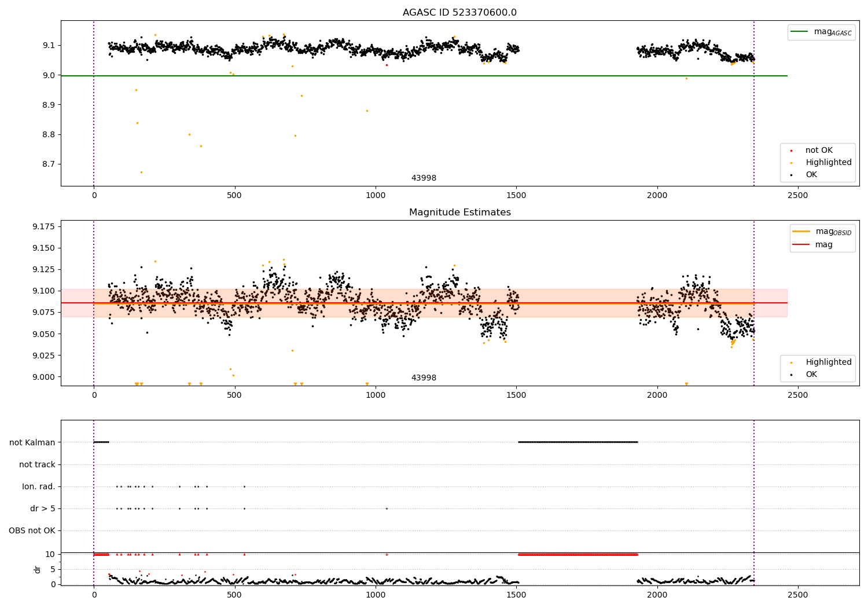Click the '9.0' y-tick of the top plot
Viewport: 868px width, 608px height.
coord(49,75)
